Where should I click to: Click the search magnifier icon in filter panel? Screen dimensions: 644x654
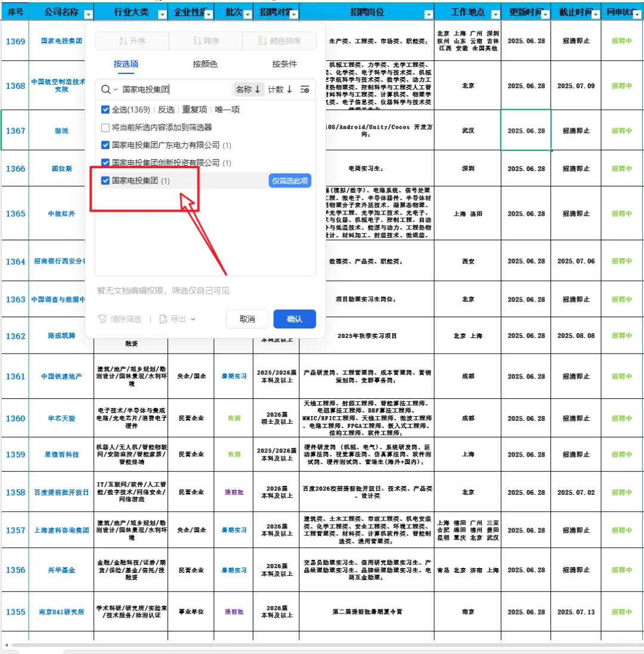(x=106, y=89)
